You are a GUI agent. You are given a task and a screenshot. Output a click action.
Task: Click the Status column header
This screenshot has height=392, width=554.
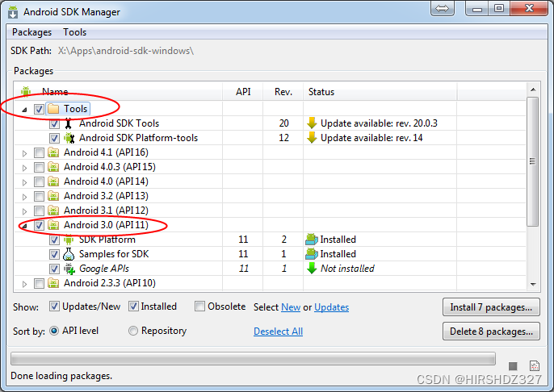[380, 92]
